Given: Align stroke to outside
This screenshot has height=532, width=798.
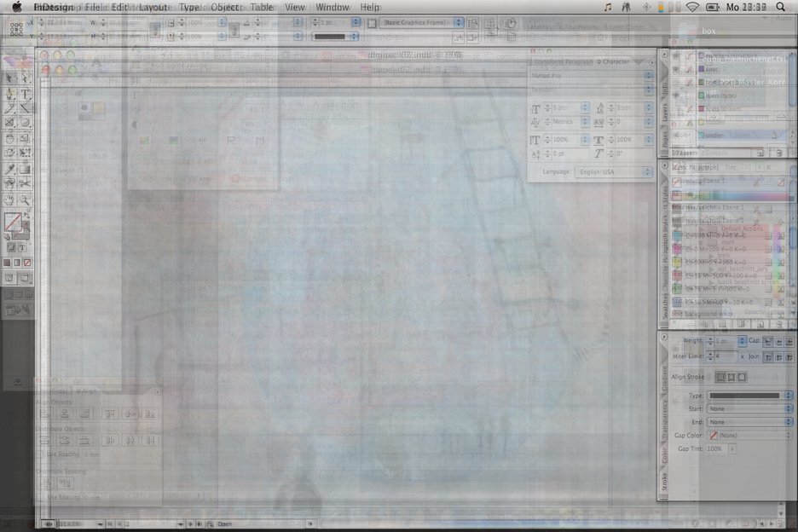Looking at the screenshot, I should tap(743, 377).
